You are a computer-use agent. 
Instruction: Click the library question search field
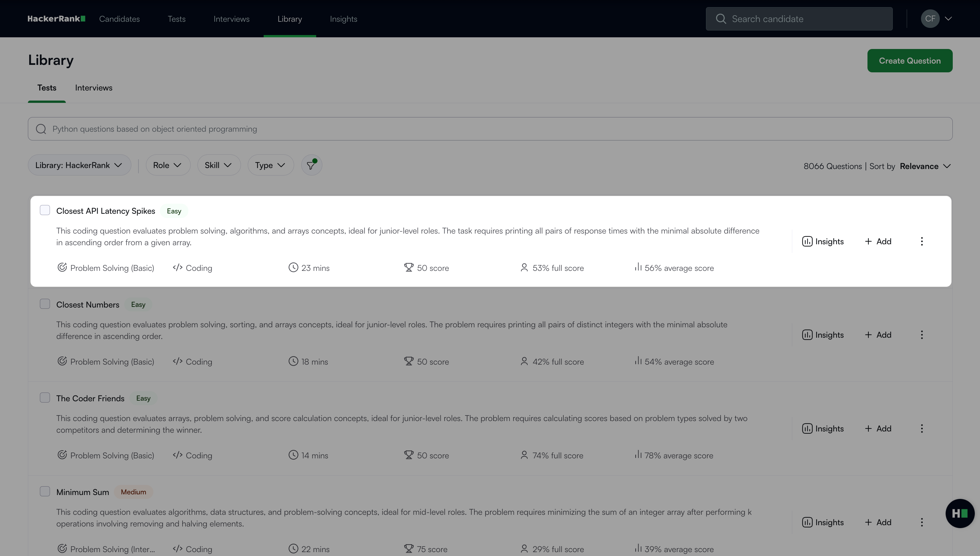[x=490, y=129]
